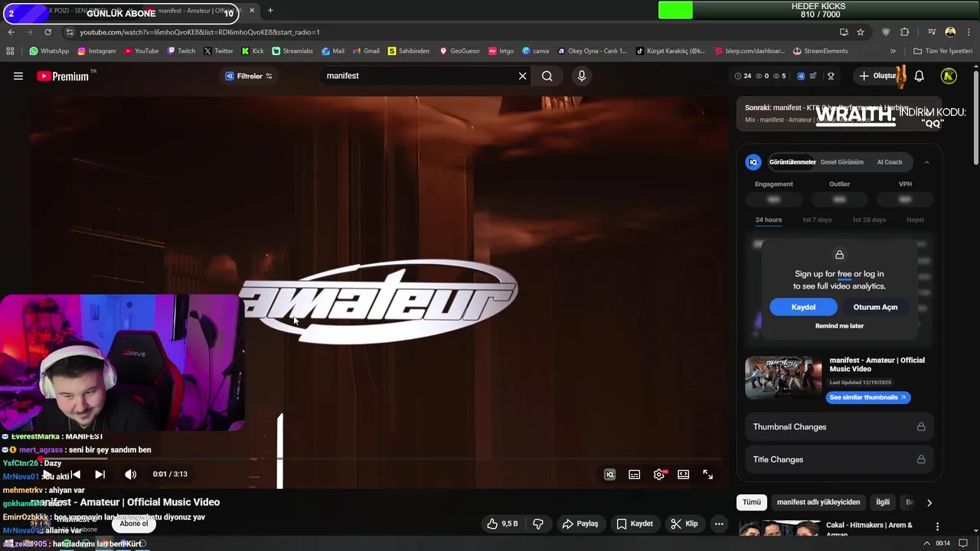Collapse the vidIQ analytics panel chevron
Viewport: 980px width, 551px height.
[x=926, y=161]
